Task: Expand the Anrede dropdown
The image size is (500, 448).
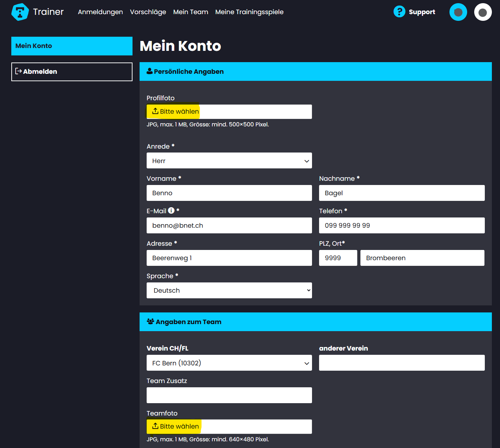Action: coord(229,161)
